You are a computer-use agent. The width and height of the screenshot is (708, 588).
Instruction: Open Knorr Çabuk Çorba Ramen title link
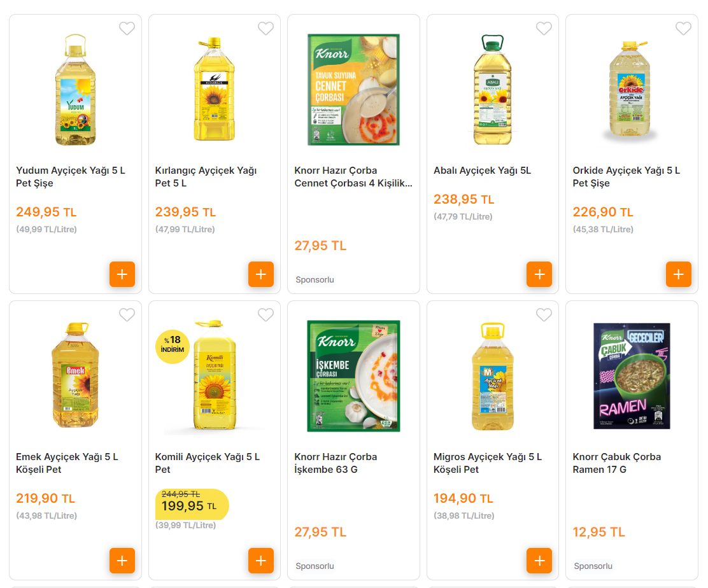coord(607,463)
